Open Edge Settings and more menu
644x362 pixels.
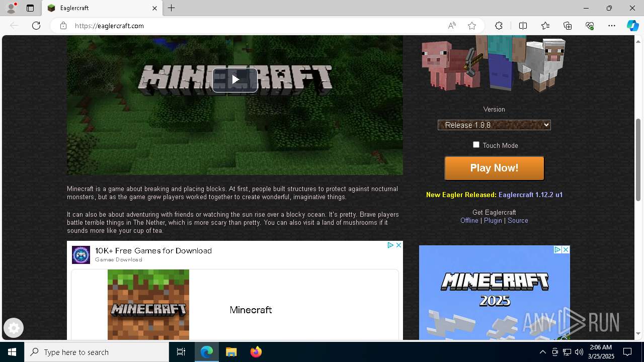click(612, 26)
